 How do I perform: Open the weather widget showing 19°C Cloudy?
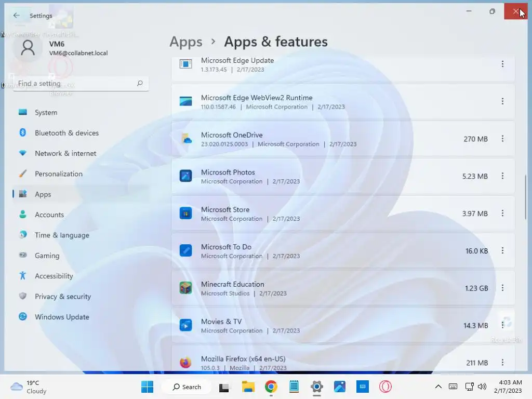[x=29, y=387]
